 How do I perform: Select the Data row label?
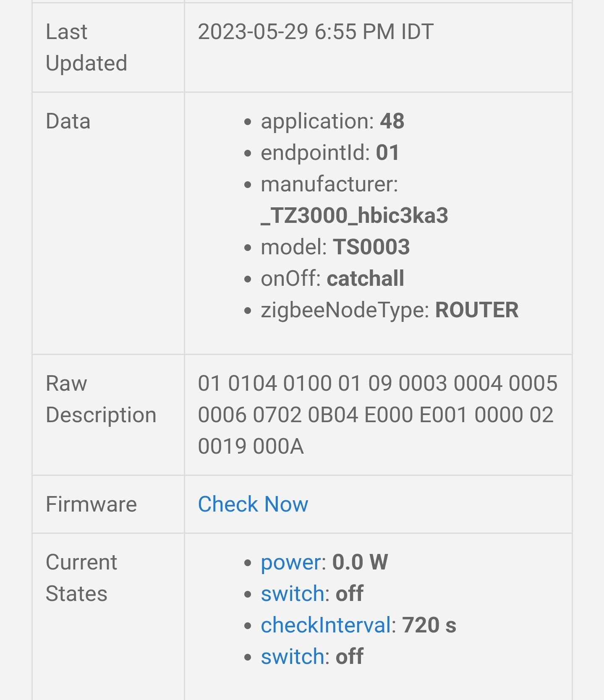pos(68,121)
